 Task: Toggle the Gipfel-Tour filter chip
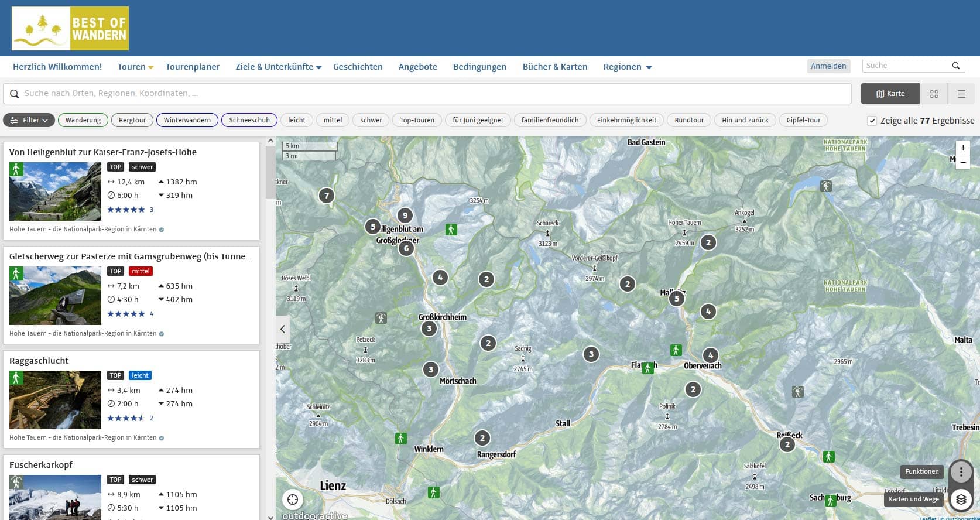(803, 120)
